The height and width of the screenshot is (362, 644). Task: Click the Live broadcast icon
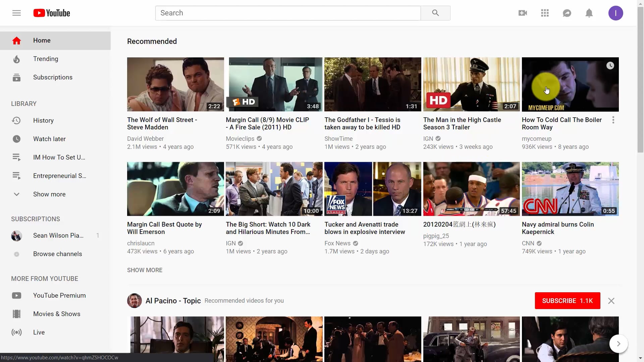tap(16, 332)
